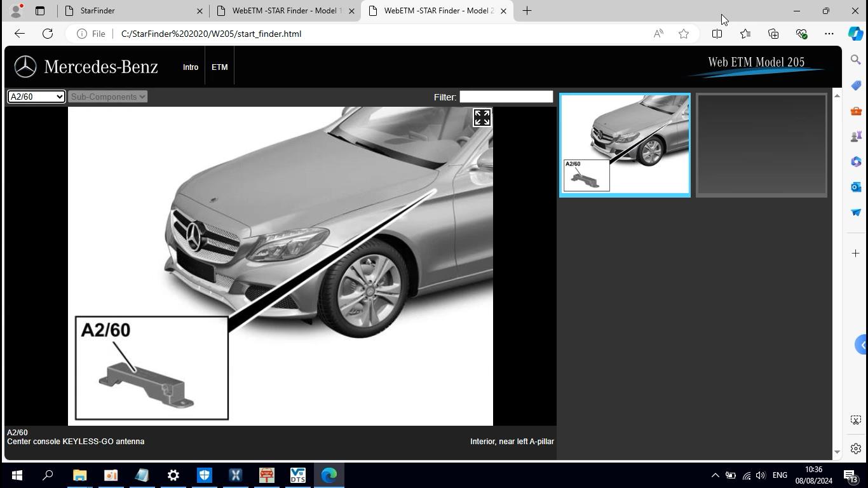Screen dimensions: 868x488
Task: Open the sidebar Search icon
Action: coord(856,60)
